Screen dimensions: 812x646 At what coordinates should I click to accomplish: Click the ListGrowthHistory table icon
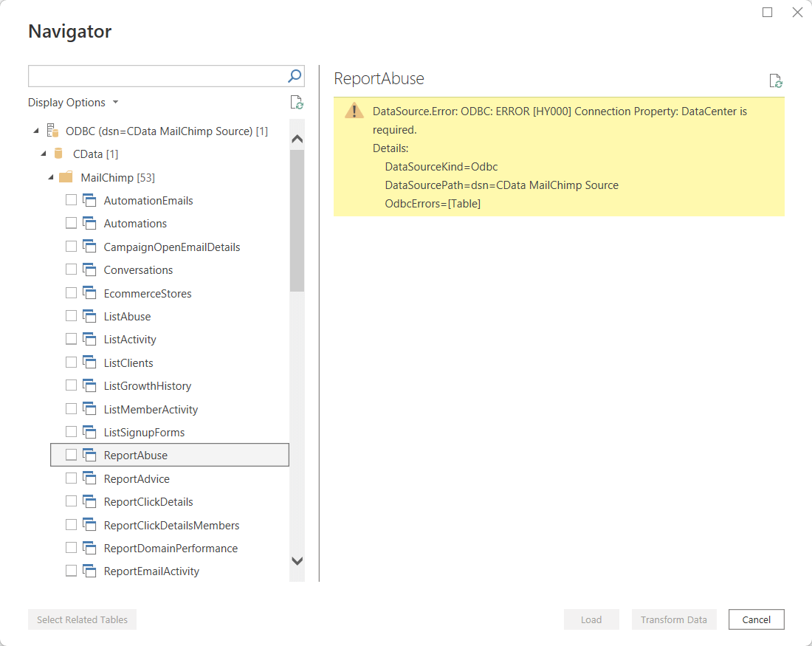pos(89,385)
